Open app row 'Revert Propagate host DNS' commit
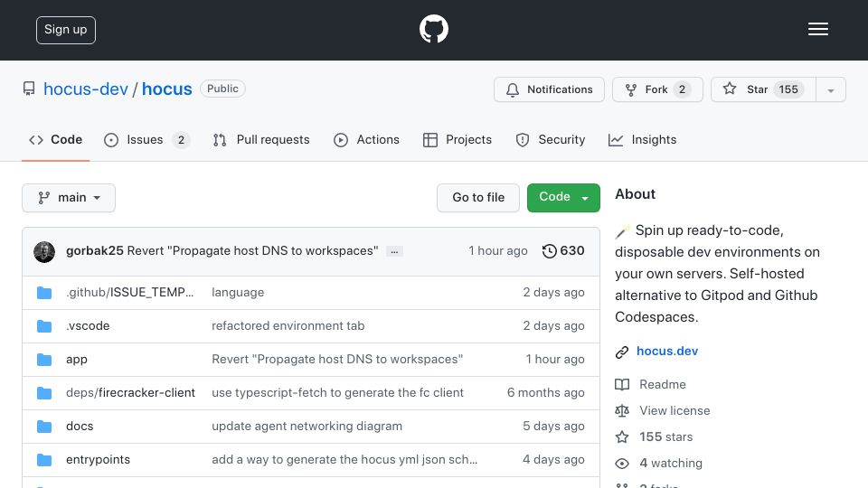The height and width of the screenshot is (488, 868). click(337, 359)
